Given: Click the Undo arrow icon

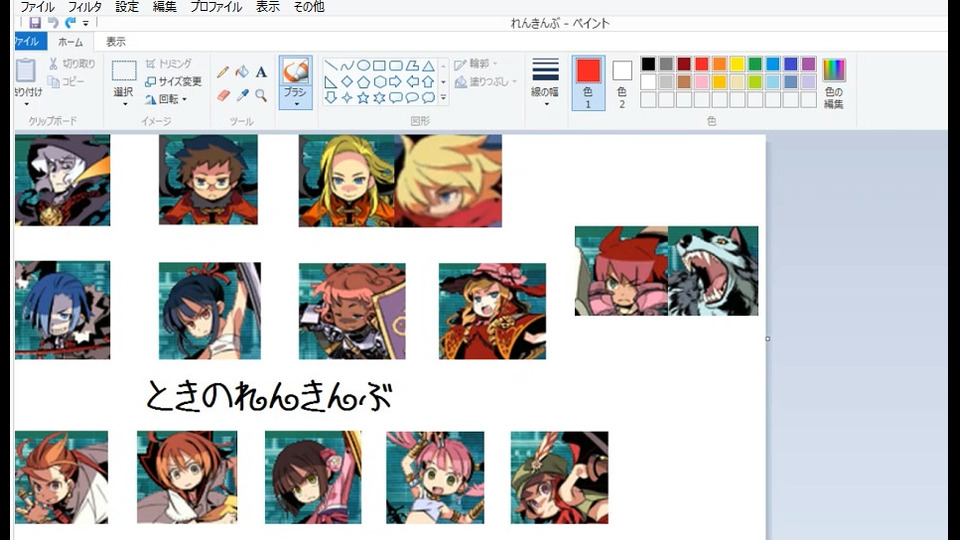Looking at the screenshot, I should 53,23.
